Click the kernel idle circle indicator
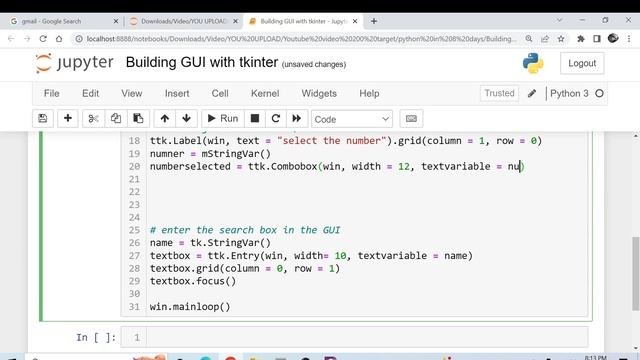This screenshot has height=360, width=640. pyautogui.click(x=599, y=93)
